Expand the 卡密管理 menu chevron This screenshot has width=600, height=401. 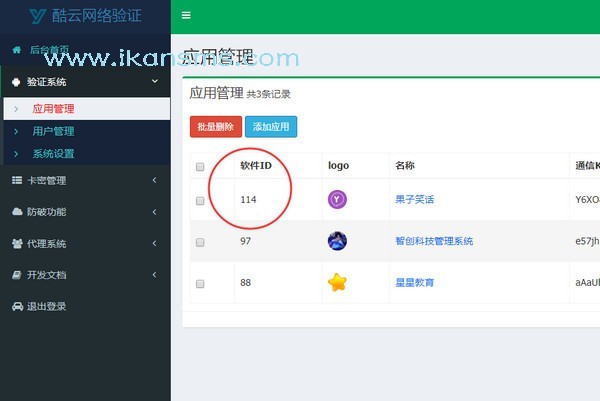coord(154,180)
